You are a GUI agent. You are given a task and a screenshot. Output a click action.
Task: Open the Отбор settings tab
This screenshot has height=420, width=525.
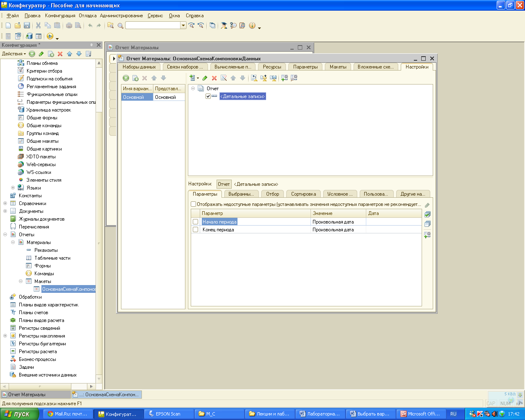tap(272, 194)
